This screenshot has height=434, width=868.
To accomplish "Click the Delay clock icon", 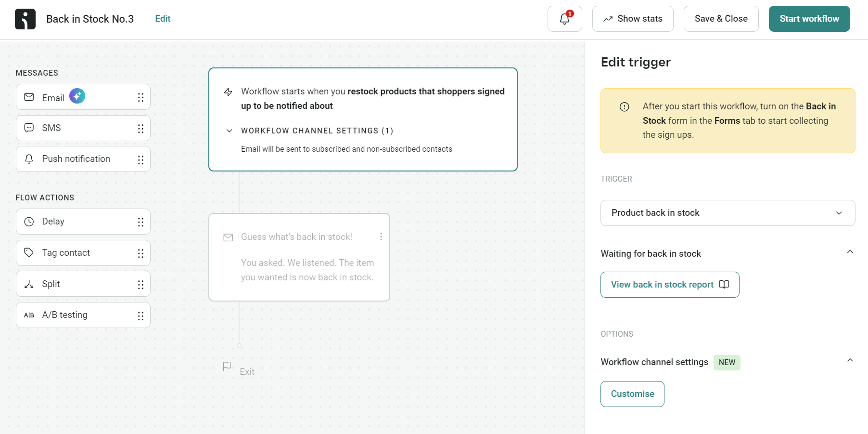I will coord(29,222).
